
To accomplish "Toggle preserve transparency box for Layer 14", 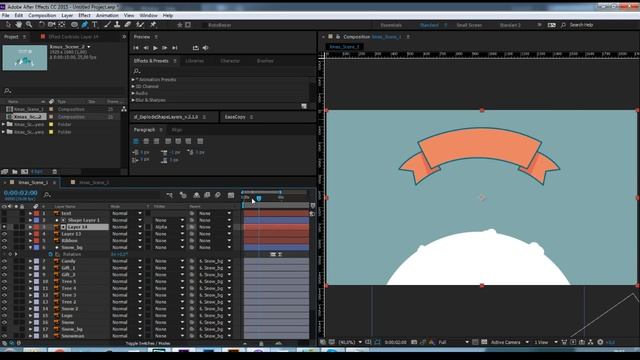I will [148, 227].
